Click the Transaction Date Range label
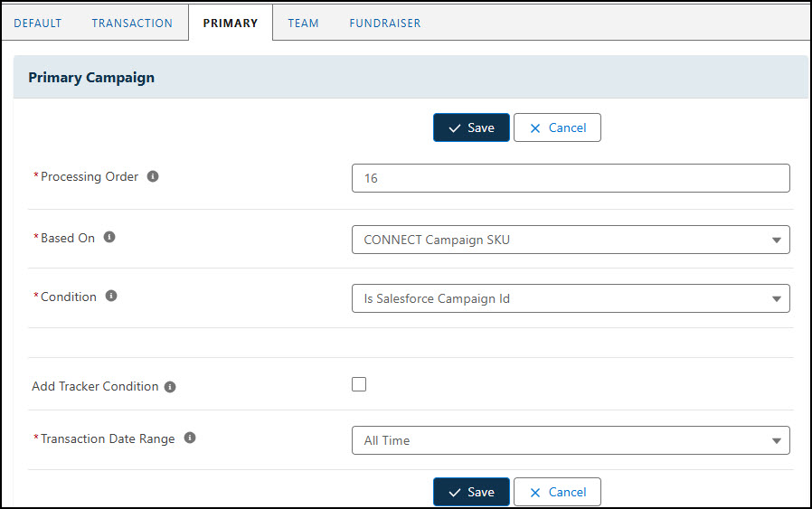This screenshot has height=509, width=812. click(x=108, y=438)
